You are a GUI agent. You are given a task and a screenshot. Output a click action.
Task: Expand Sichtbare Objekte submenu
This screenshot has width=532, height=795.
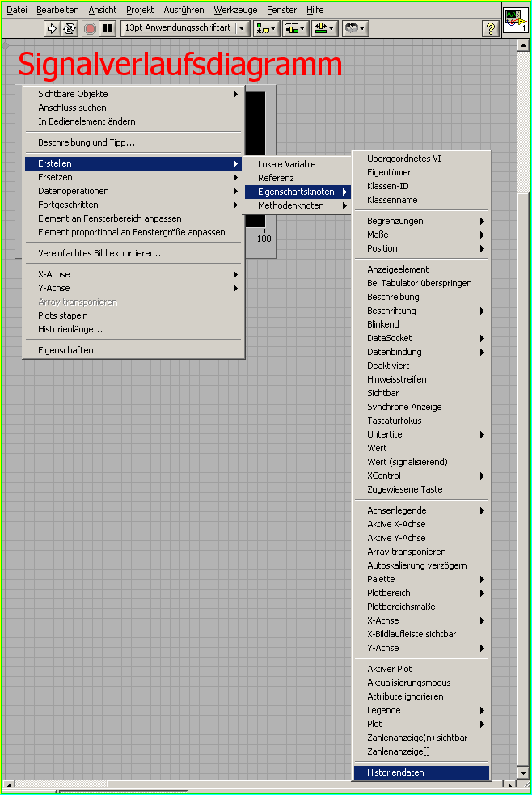pos(133,94)
